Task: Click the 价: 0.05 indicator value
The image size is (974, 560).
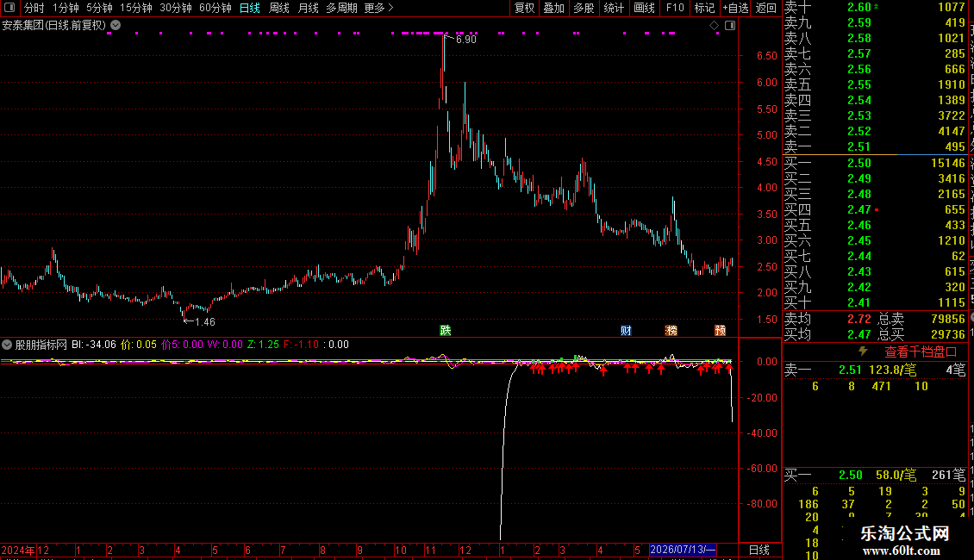Action: (x=139, y=345)
